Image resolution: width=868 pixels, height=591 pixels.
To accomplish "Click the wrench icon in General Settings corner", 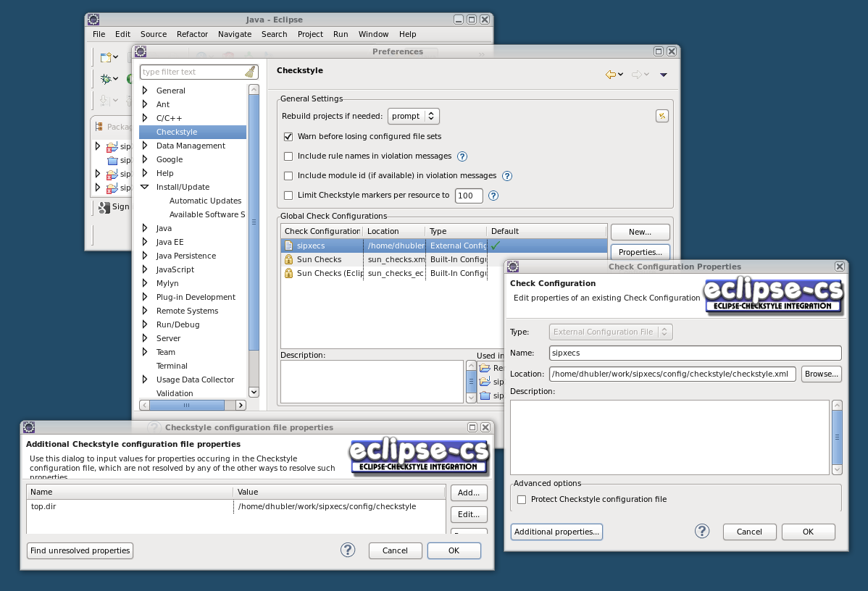I will click(662, 115).
